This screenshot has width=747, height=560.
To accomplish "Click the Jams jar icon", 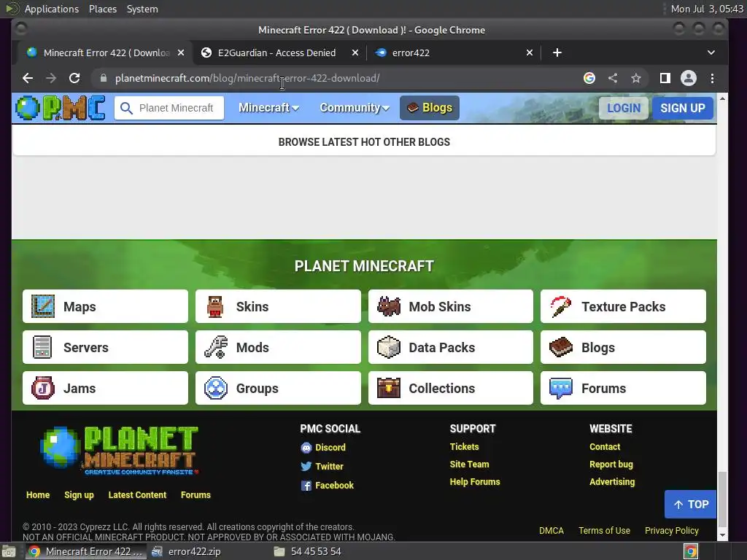I will tap(43, 388).
